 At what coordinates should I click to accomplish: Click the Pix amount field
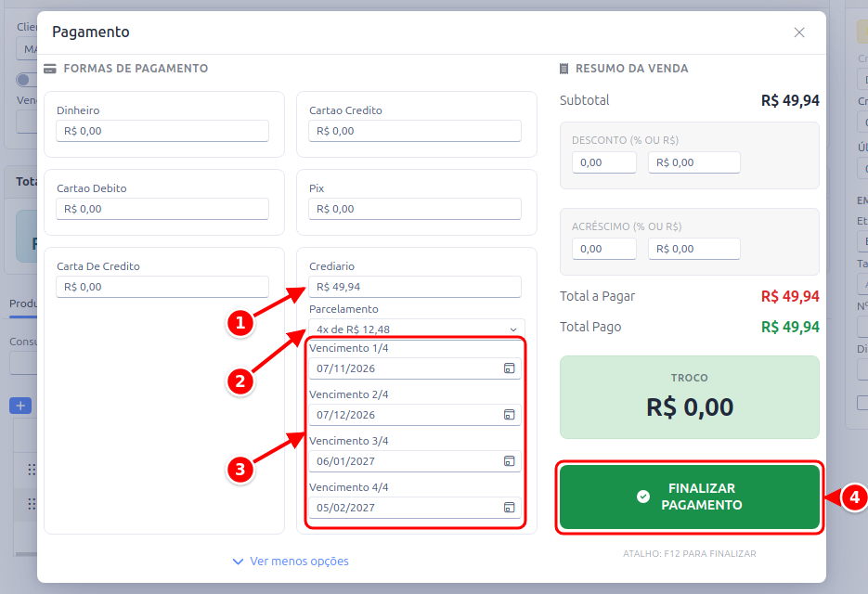pos(415,209)
